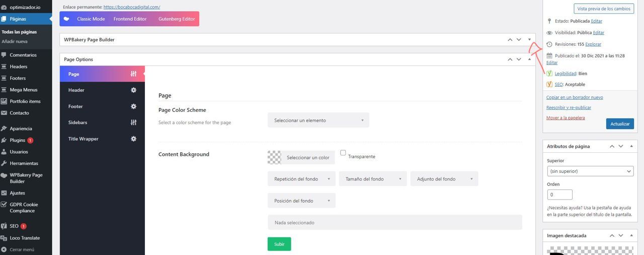
Task: Click the green Subir button
Action: [x=279, y=244]
